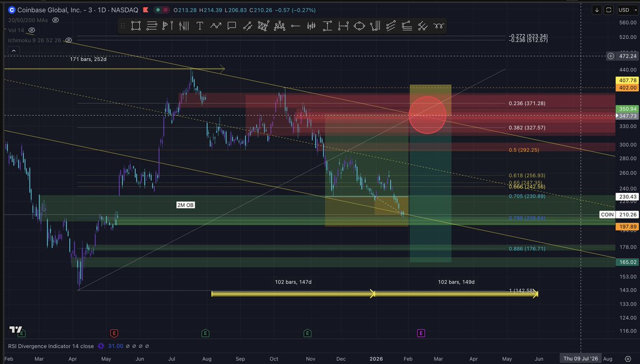Click the TradingView logo

click(x=16, y=330)
